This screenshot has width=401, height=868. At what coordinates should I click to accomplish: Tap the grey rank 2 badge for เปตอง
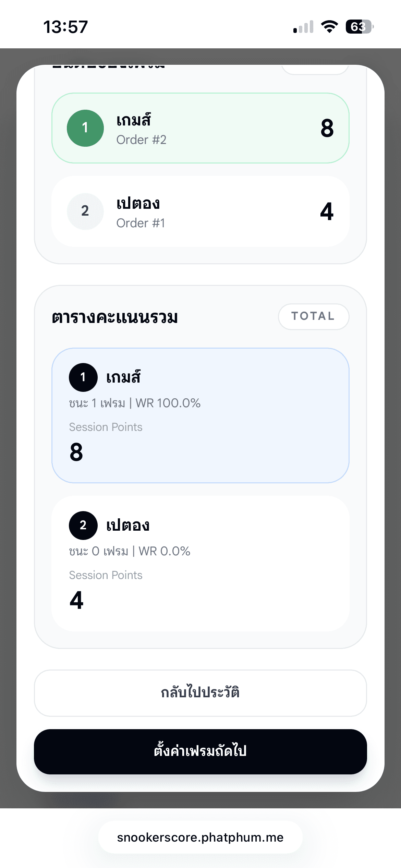85,211
